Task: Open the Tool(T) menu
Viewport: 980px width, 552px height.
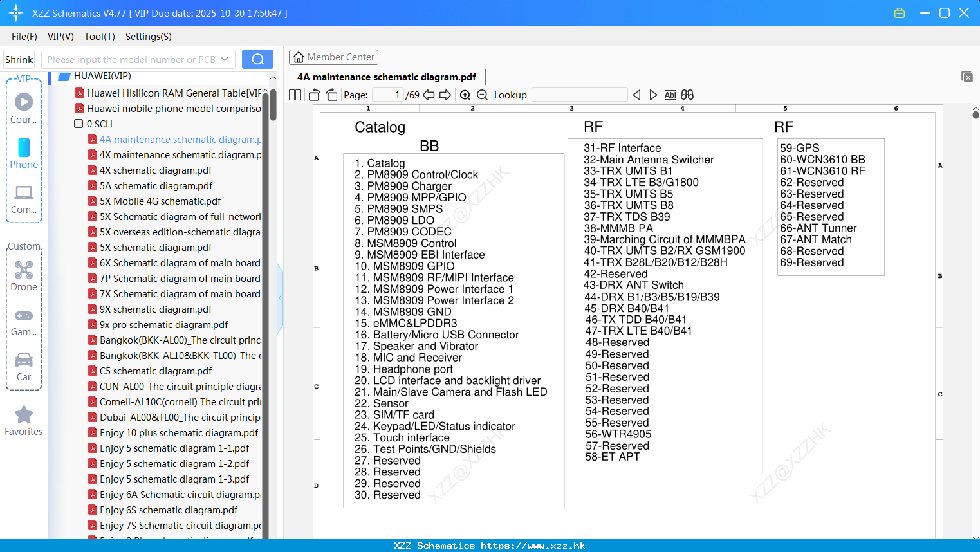Action: click(99, 37)
